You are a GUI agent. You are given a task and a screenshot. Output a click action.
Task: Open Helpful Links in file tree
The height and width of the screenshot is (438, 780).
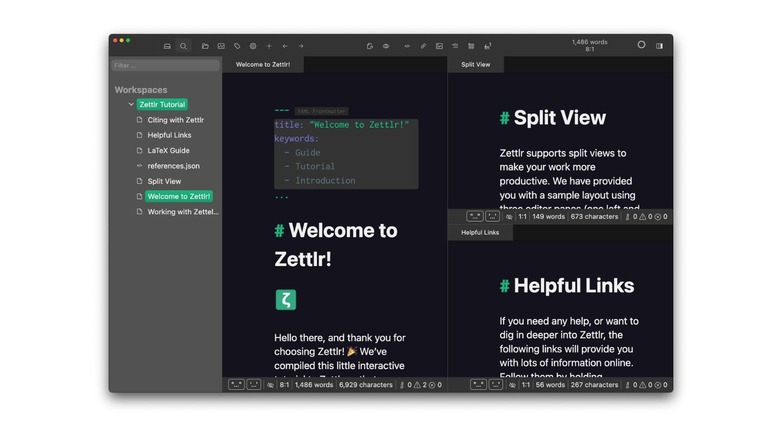click(x=169, y=135)
